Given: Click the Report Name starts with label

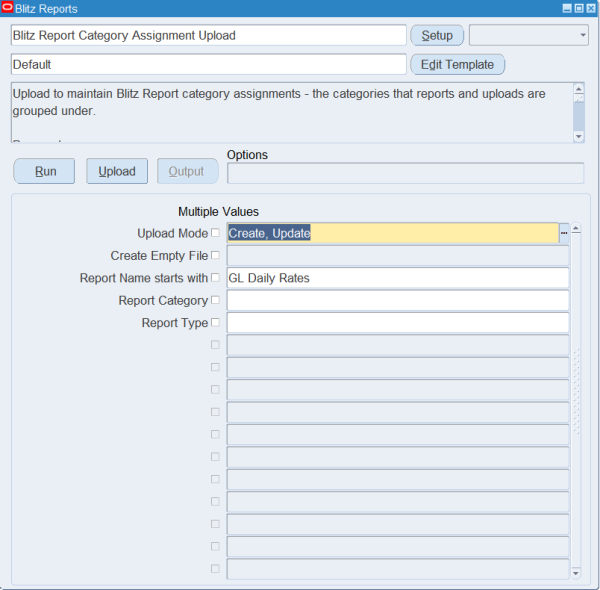Looking at the screenshot, I should coord(144,278).
